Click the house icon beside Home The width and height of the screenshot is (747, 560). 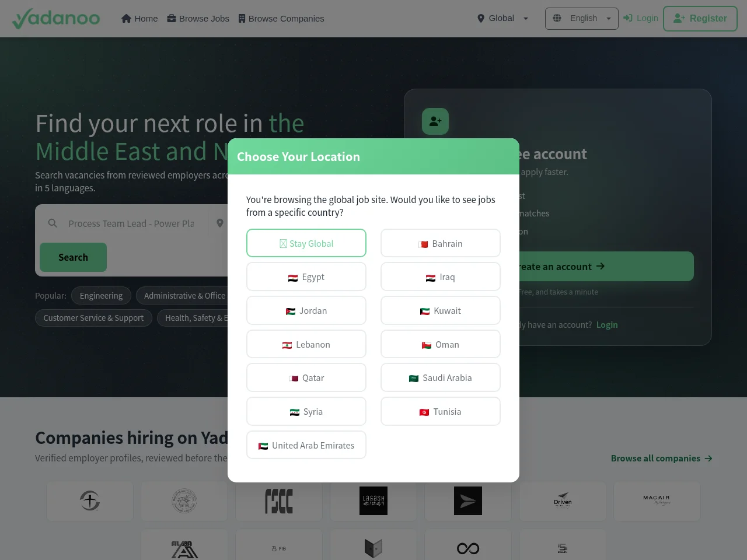pos(126,18)
